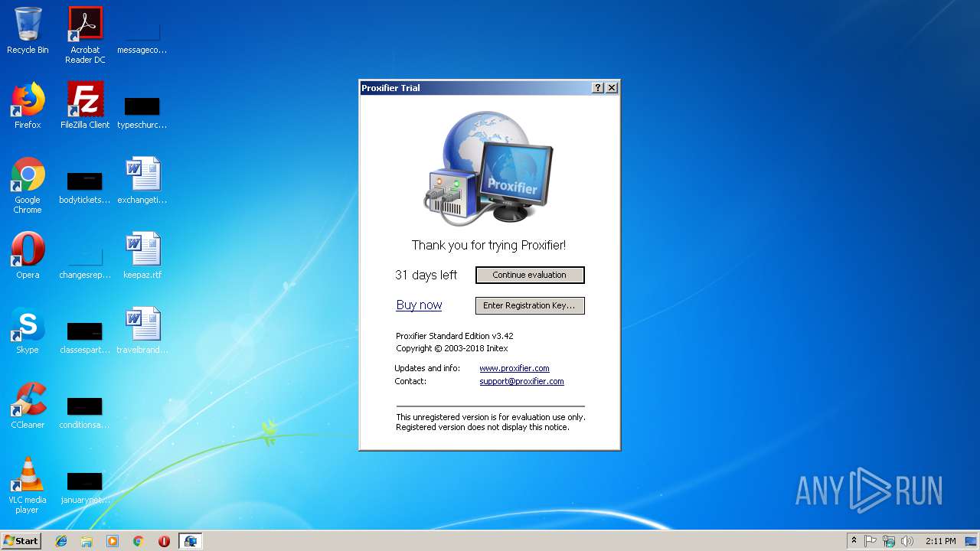
Task: Launch Opera from the taskbar
Action: click(x=164, y=541)
